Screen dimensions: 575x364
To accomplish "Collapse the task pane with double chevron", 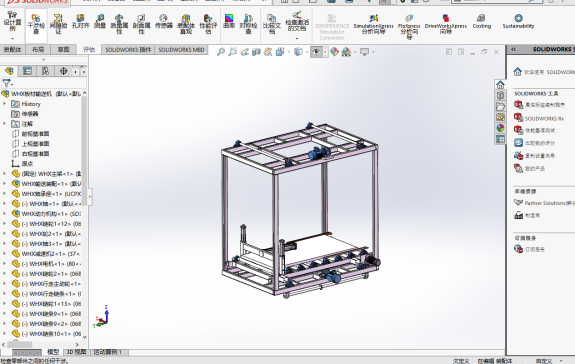I will pyautogui.click(x=513, y=49).
